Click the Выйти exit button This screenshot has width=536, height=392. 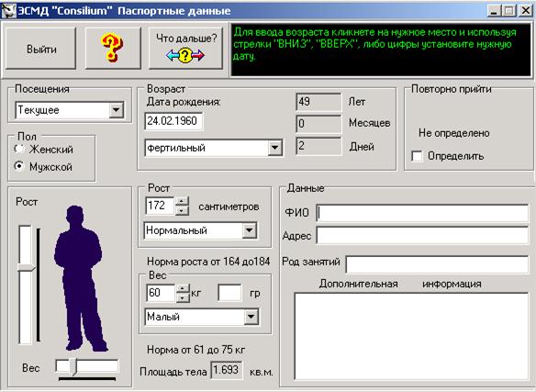click(40, 49)
